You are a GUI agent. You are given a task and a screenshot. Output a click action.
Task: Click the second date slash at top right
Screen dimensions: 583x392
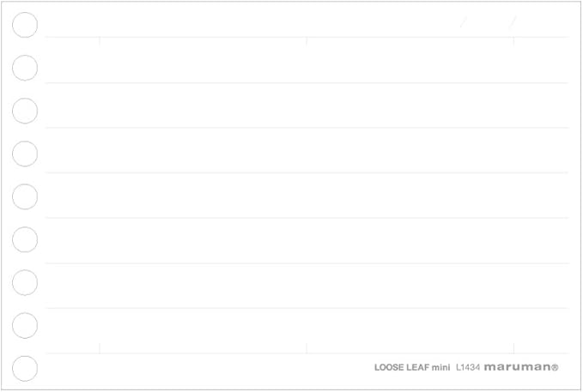click(513, 22)
